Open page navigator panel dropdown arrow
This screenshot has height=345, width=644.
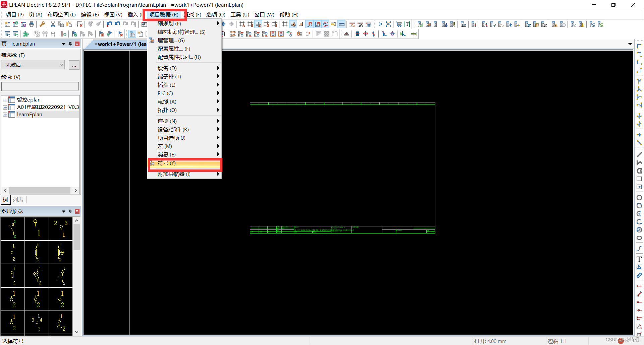[x=63, y=44]
